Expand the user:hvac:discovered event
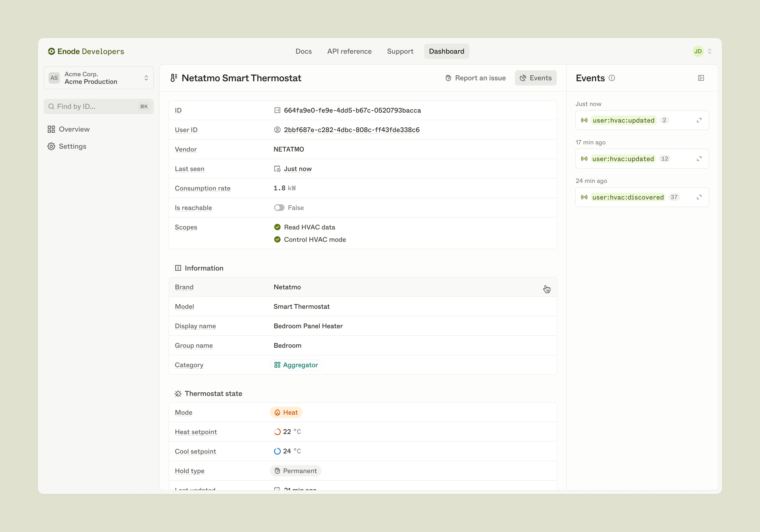 coord(699,197)
